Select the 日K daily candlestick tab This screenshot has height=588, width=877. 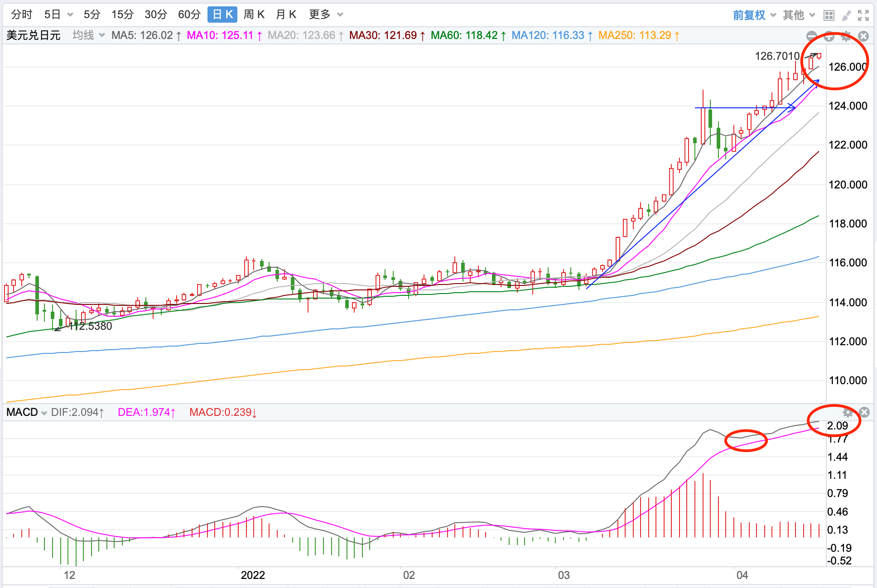pyautogui.click(x=222, y=14)
